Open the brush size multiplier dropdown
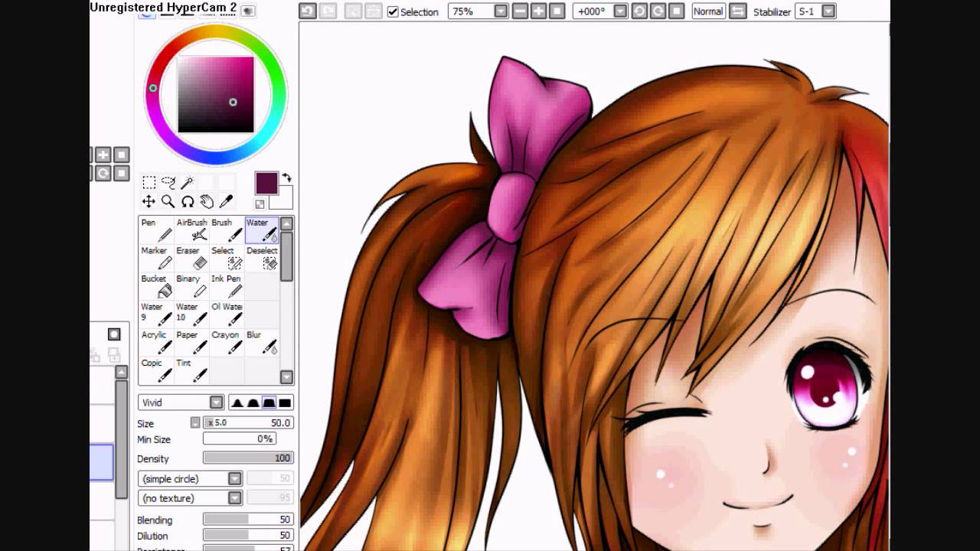The image size is (980, 551). (x=195, y=422)
